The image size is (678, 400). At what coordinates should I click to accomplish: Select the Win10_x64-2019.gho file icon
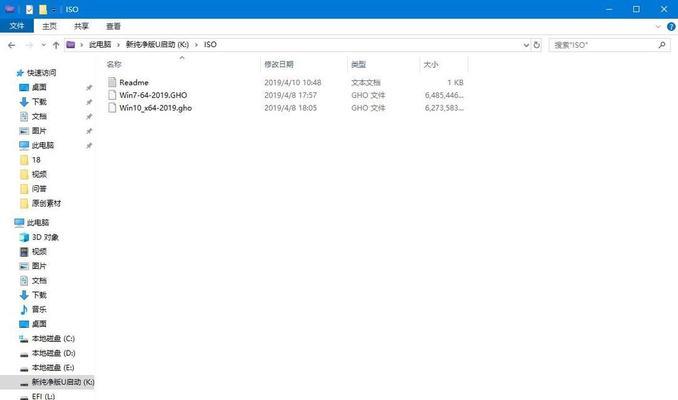112,108
